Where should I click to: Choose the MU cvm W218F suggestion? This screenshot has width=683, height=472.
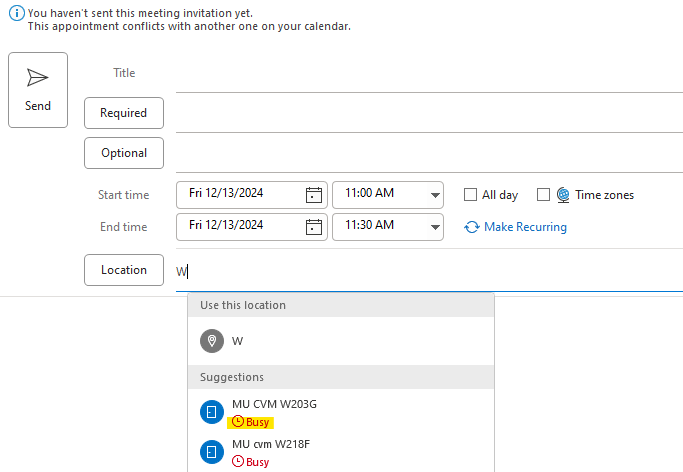tap(341, 453)
